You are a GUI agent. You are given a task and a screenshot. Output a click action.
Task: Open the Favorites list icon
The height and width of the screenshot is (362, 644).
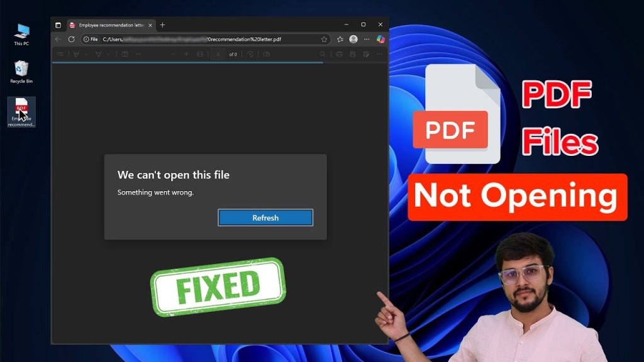pyautogui.click(x=340, y=40)
